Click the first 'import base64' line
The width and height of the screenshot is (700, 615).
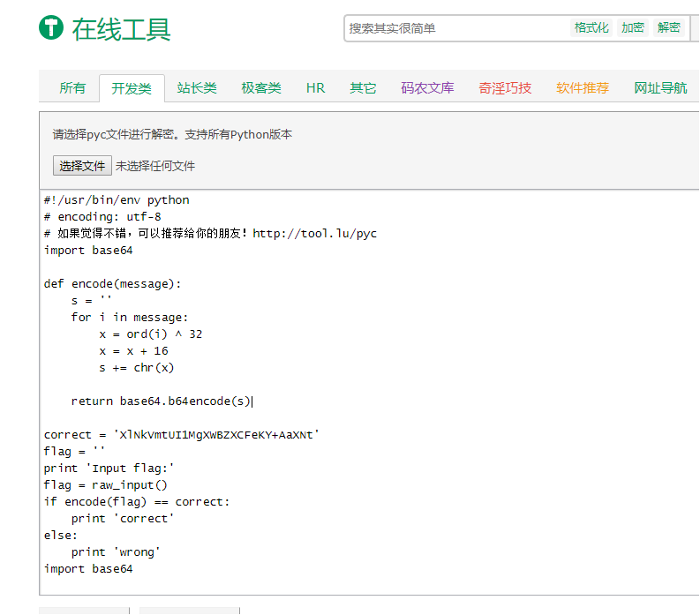(88, 251)
